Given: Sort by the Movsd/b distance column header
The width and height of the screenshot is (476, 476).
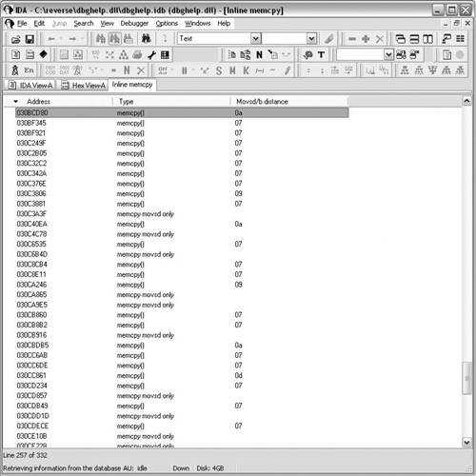Looking at the screenshot, I should [x=289, y=102].
